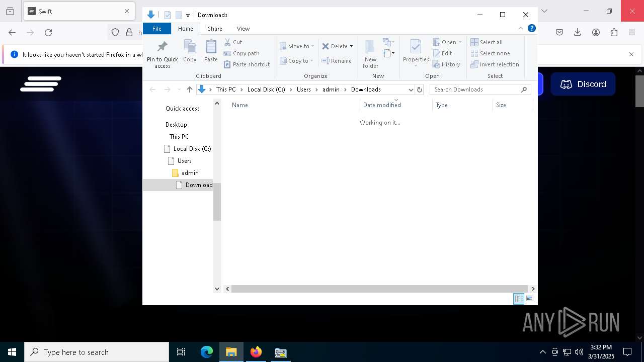The image size is (644, 362).
Task: Open Firefox extensions puzzle icon
Action: tap(614, 33)
